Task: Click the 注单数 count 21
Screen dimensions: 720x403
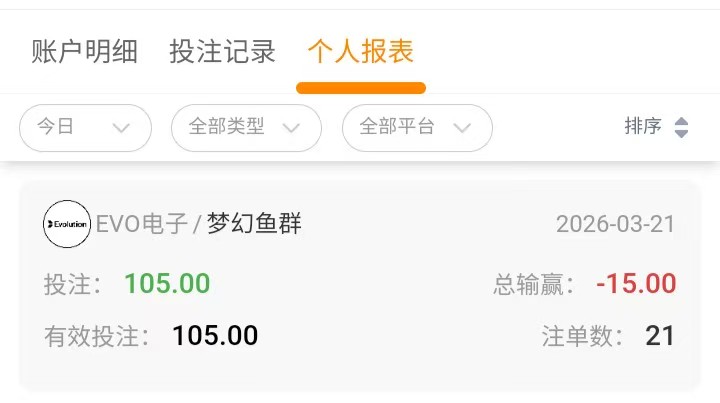Action: pos(660,336)
